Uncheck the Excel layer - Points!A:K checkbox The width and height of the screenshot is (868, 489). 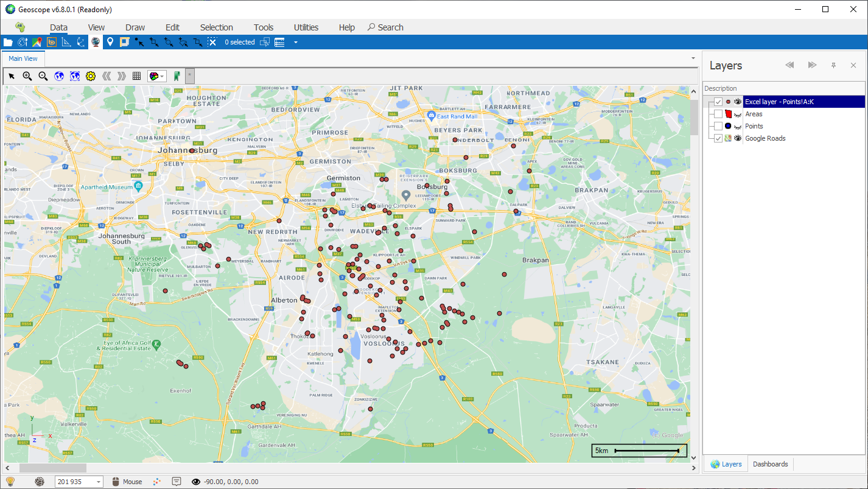click(x=718, y=102)
